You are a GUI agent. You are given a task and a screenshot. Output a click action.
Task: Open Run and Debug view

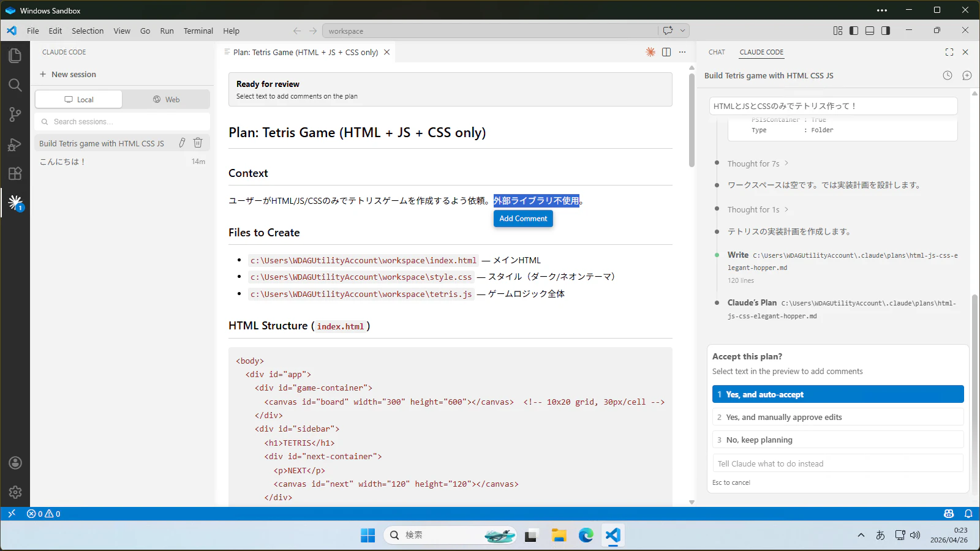coord(15,144)
